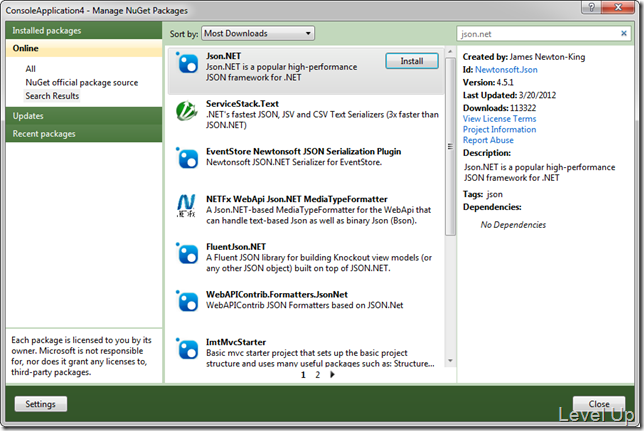644x431 pixels.
Task: Expand the Updates section
Action: (84, 116)
